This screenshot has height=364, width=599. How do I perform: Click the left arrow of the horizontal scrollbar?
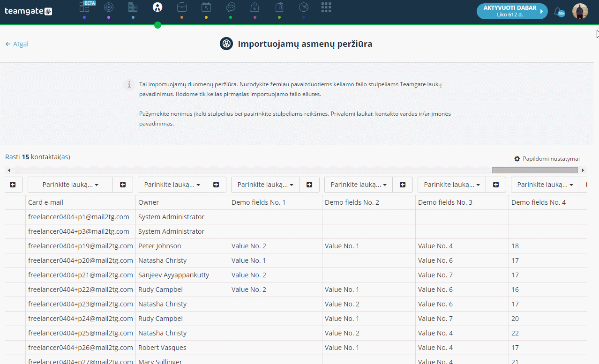9,171
